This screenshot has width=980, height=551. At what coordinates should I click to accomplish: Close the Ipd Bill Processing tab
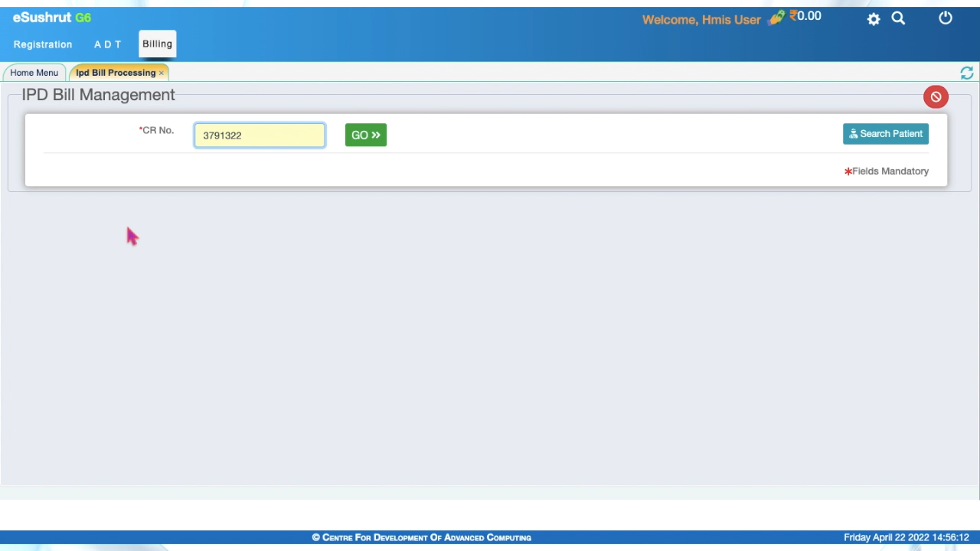[x=162, y=73]
